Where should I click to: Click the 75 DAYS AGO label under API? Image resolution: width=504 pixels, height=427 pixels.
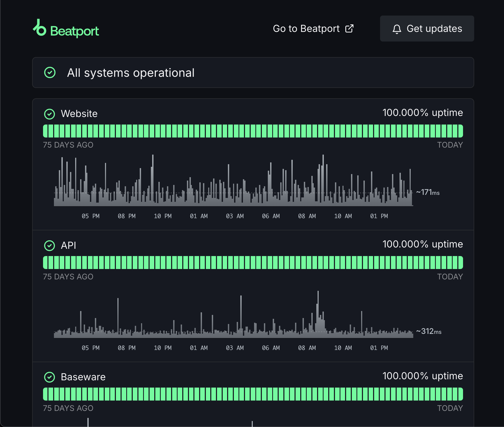tap(68, 277)
